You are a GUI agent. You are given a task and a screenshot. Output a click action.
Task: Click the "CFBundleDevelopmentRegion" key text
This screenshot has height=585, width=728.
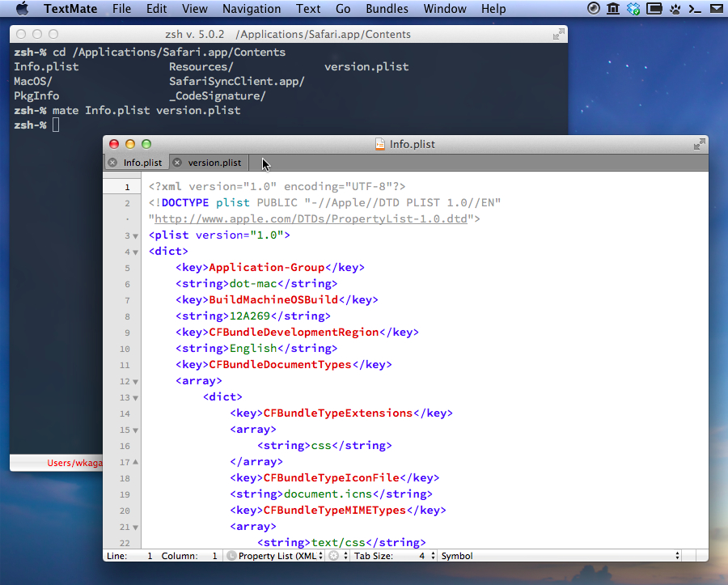(x=294, y=333)
